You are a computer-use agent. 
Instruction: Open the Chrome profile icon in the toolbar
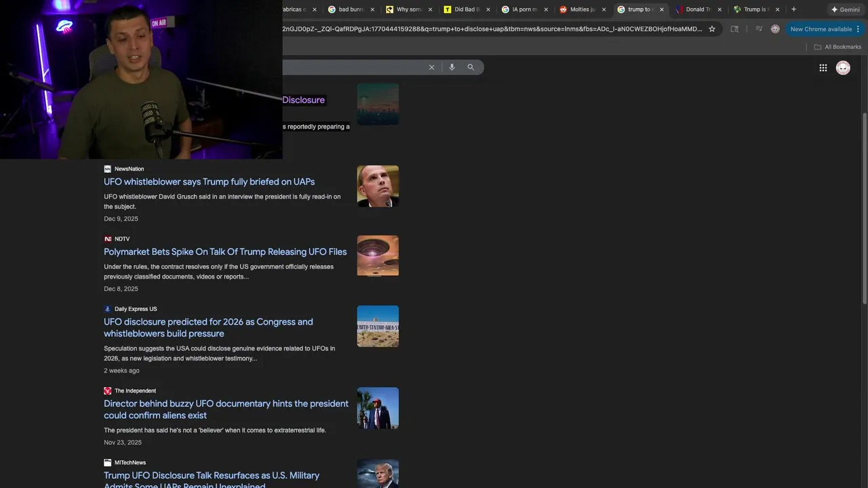(775, 29)
